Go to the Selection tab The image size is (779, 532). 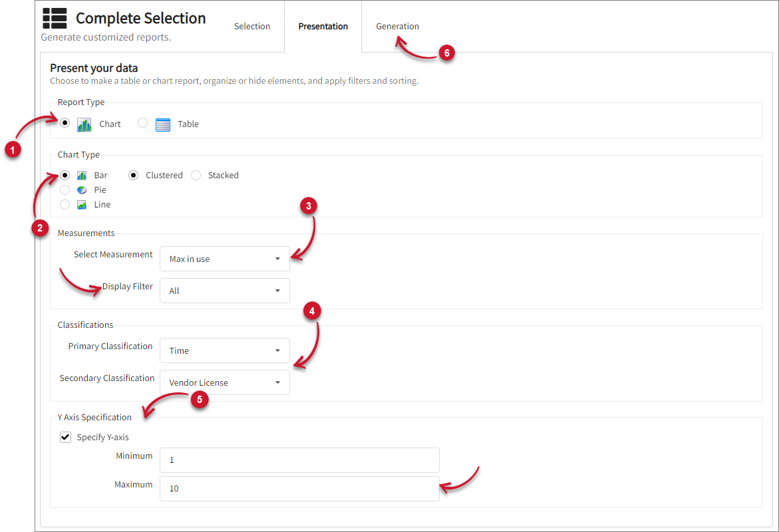click(252, 27)
